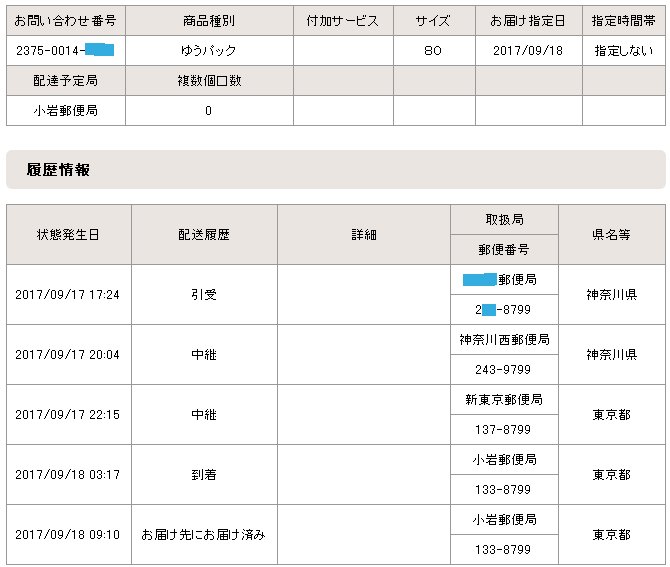Select 小岩郵便局 in the 到着 row
The width and height of the screenshot is (670, 567).
504,460
